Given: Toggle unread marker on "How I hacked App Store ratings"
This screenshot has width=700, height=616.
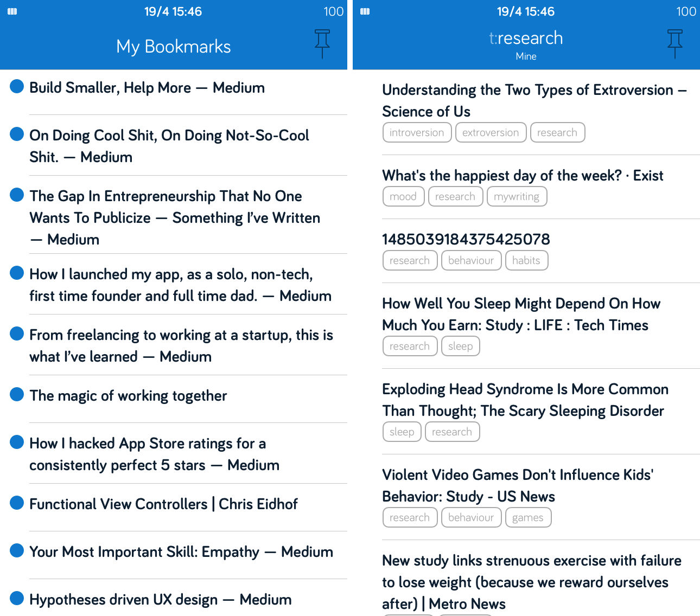Looking at the screenshot, I should point(16,442).
